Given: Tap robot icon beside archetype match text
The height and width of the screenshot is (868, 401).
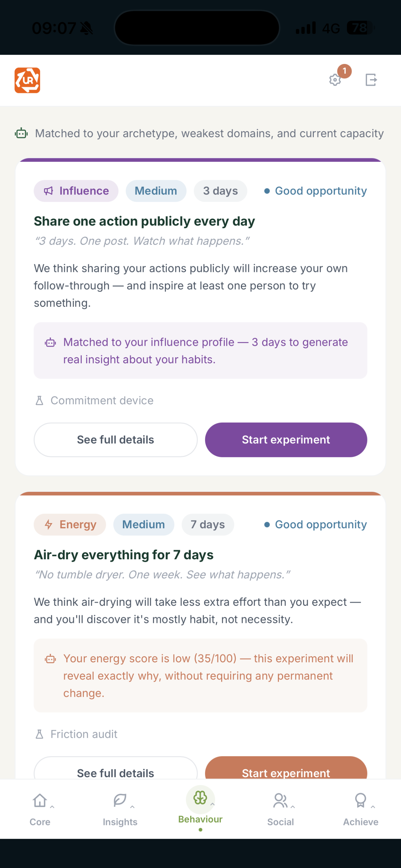Looking at the screenshot, I should click(x=21, y=133).
